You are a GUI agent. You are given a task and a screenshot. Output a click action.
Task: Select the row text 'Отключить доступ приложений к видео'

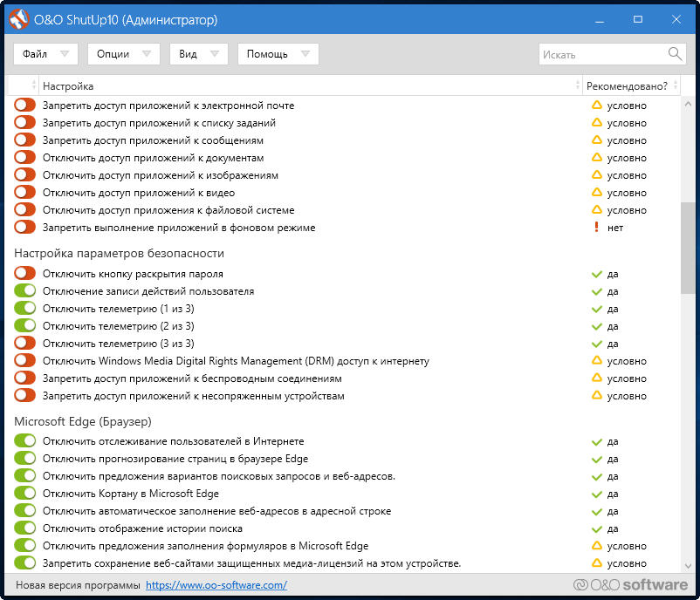[139, 193]
